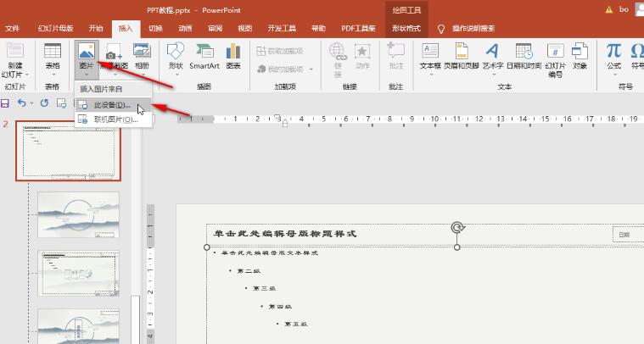Click the Save icon in quick access toolbar
Image resolution: width=644 pixels, height=344 pixels.
pos(5,103)
